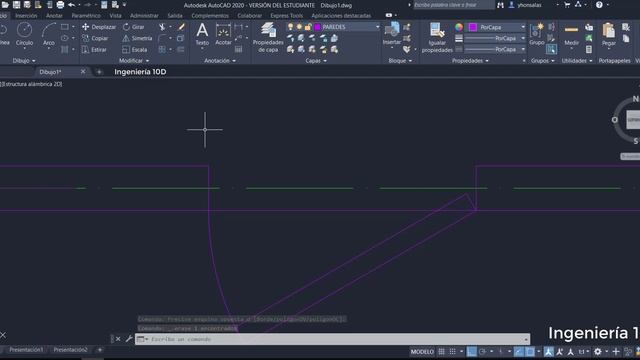Image resolution: width=640 pixels, height=360 pixels.
Task: Toggle grid display in status bar
Action: (x=441, y=351)
